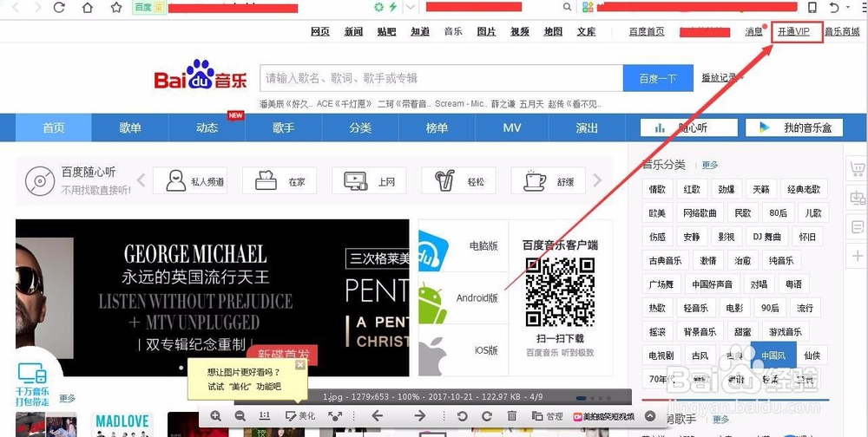Rotate image clockwise
Screen dimensions: 868x437
[x=487, y=416]
